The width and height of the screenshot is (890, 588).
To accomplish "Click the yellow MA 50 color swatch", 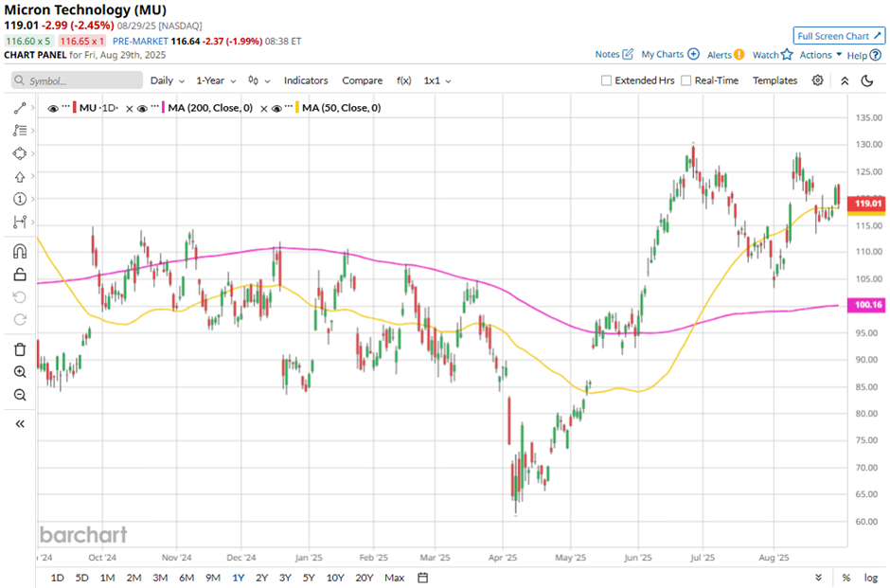I will click(x=297, y=108).
